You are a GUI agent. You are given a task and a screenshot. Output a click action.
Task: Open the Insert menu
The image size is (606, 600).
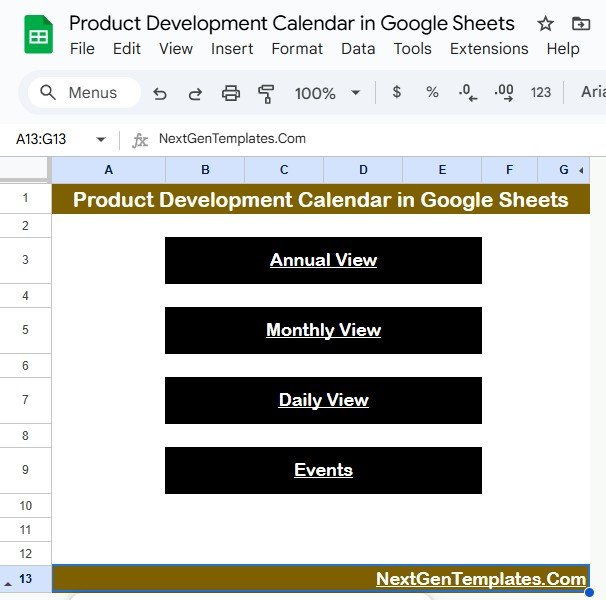(x=231, y=48)
